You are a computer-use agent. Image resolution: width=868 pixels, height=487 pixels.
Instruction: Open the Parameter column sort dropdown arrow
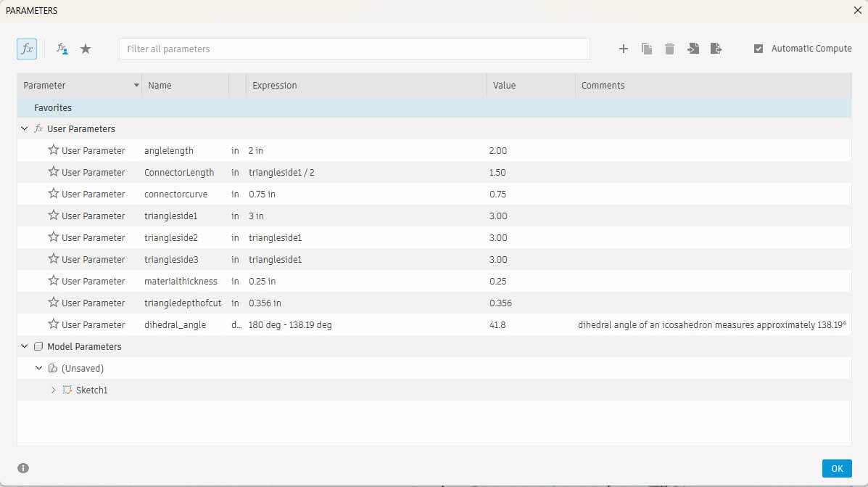click(x=136, y=86)
